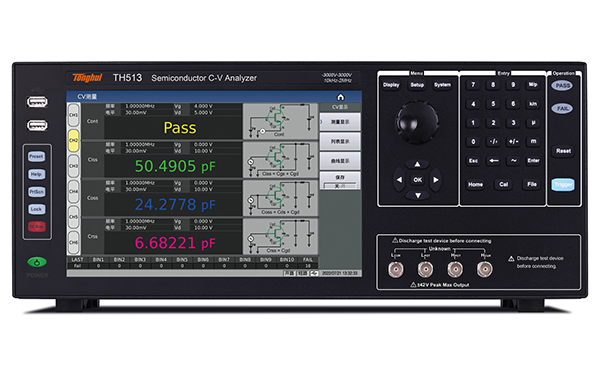Click the k/n unit key
Viewport: 600px width, 367px height.
tap(533, 104)
